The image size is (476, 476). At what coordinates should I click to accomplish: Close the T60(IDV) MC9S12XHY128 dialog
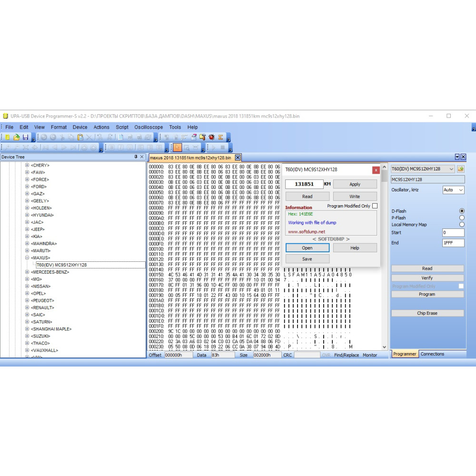[x=376, y=170]
